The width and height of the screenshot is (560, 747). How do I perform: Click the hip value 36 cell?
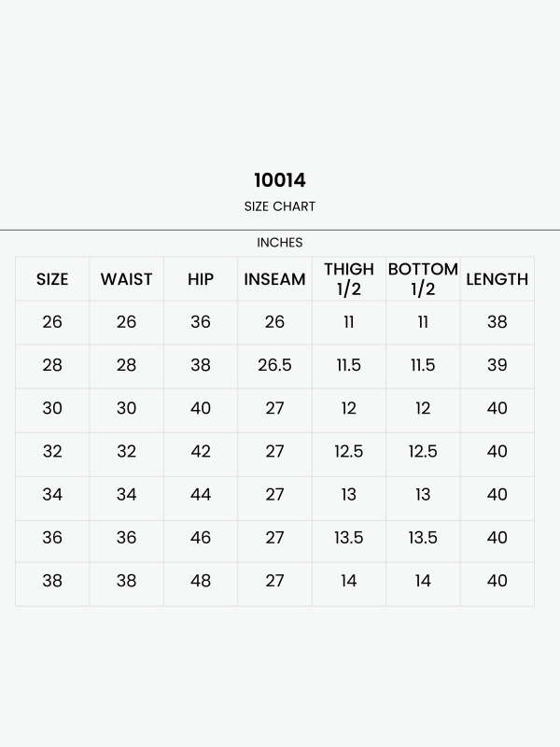201,322
